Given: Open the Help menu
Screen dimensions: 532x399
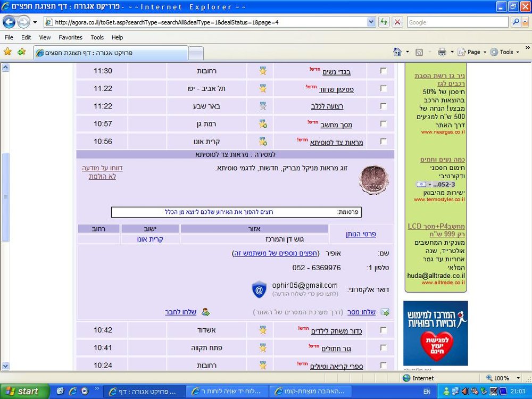Looking at the screenshot, I should coord(118,37).
